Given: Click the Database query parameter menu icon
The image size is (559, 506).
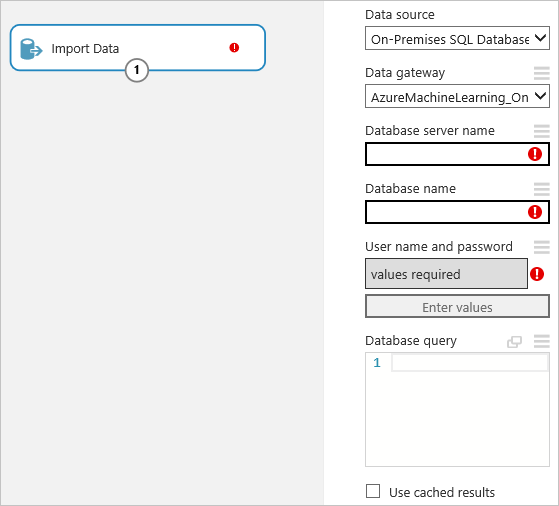Looking at the screenshot, I should 541,341.
